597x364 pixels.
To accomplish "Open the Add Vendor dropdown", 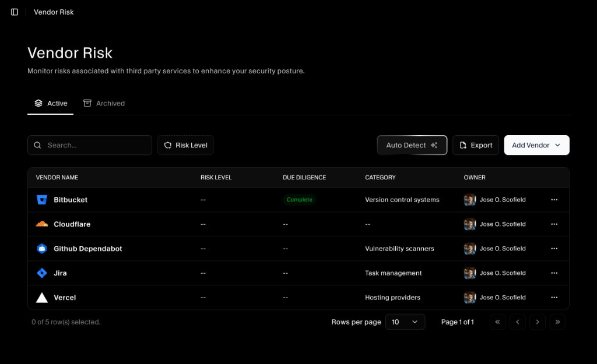I will coord(536,145).
